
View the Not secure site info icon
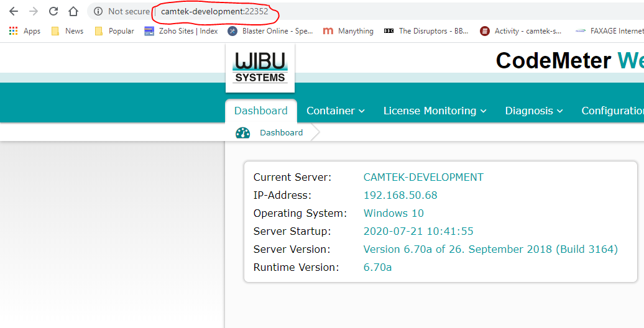pyautogui.click(x=98, y=12)
